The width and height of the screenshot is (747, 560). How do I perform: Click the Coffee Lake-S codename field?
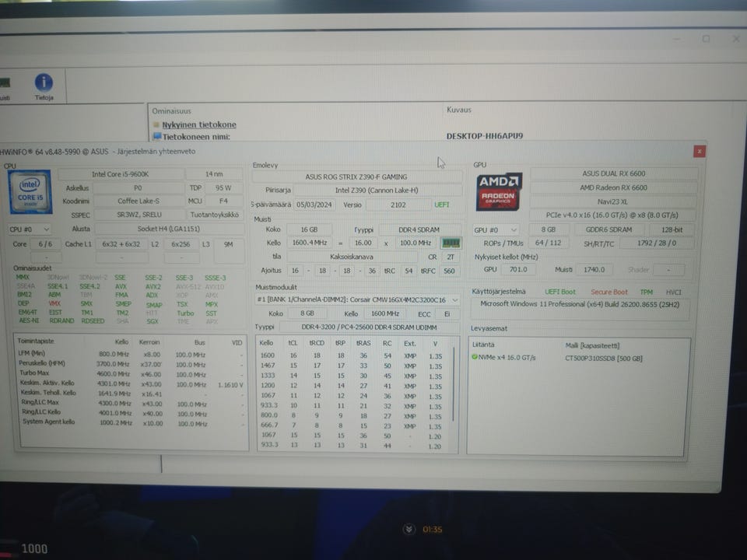point(139,201)
